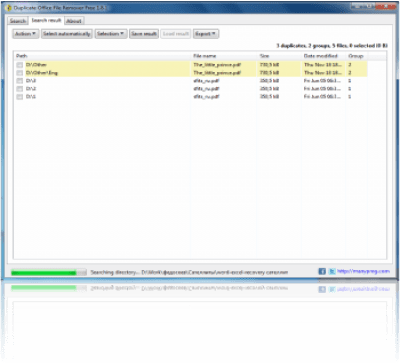The image size is (400, 364).
Task: Tick the checkbox for D:\Other\Eng row
Action: point(20,73)
